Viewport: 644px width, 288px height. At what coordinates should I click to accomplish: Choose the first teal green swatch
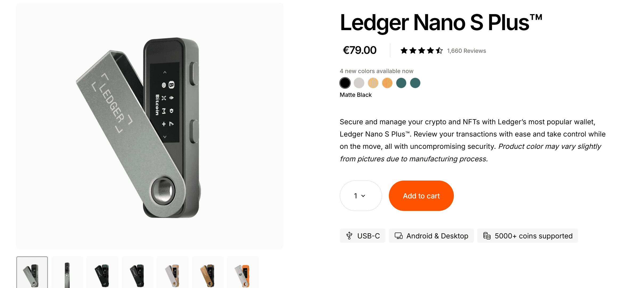pos(401,83)
